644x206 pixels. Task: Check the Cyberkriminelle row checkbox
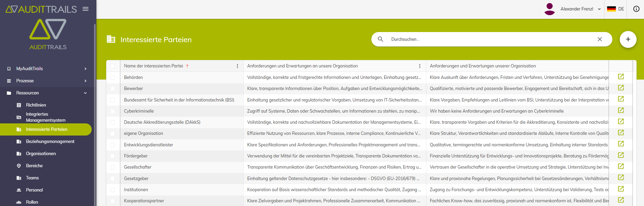pos(113,111)
